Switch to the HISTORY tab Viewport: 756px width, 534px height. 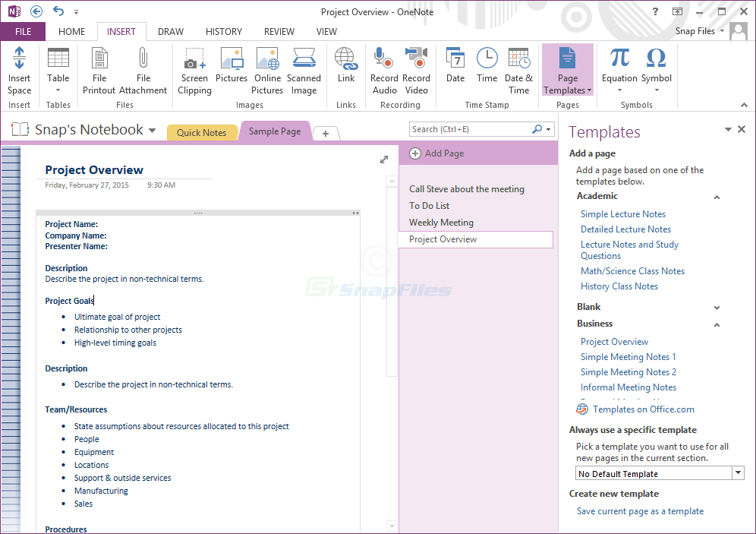(x=224, y=32)
